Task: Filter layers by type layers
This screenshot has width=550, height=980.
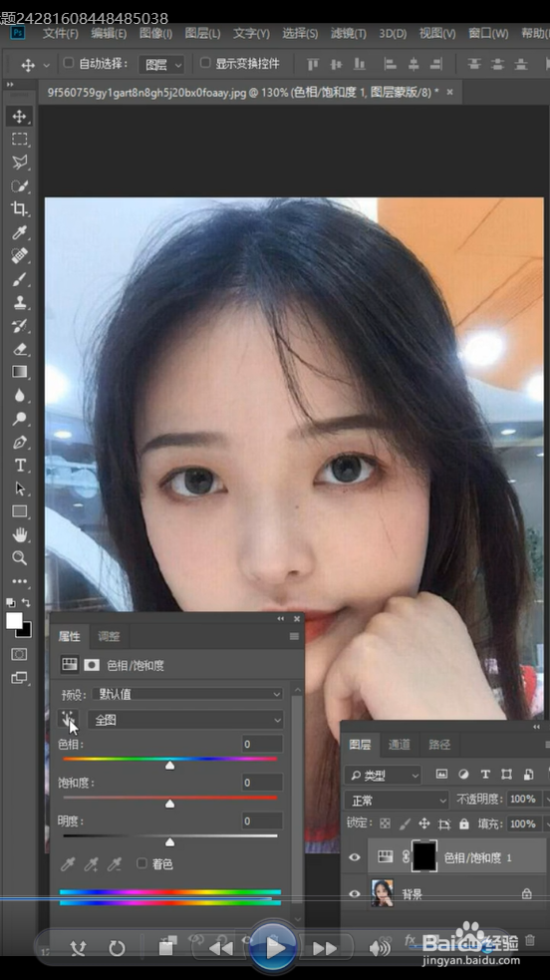Action: [x=485, y=775]
